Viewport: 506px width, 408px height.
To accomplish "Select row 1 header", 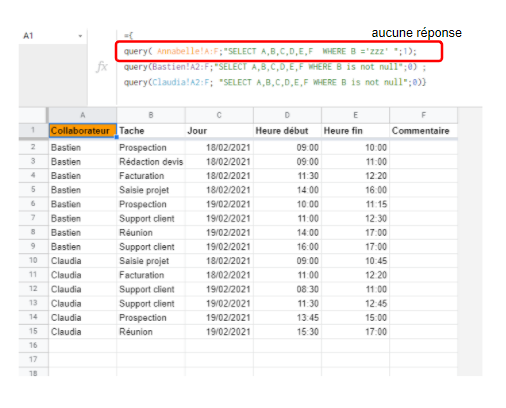I will tap(33, 130).
